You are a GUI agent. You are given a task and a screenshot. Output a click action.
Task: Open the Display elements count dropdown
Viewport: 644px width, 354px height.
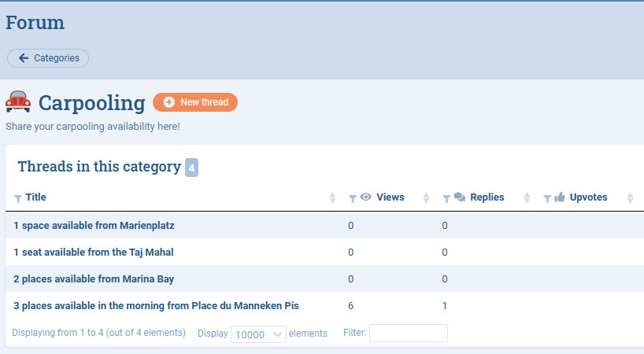click(x=258, y=334)
